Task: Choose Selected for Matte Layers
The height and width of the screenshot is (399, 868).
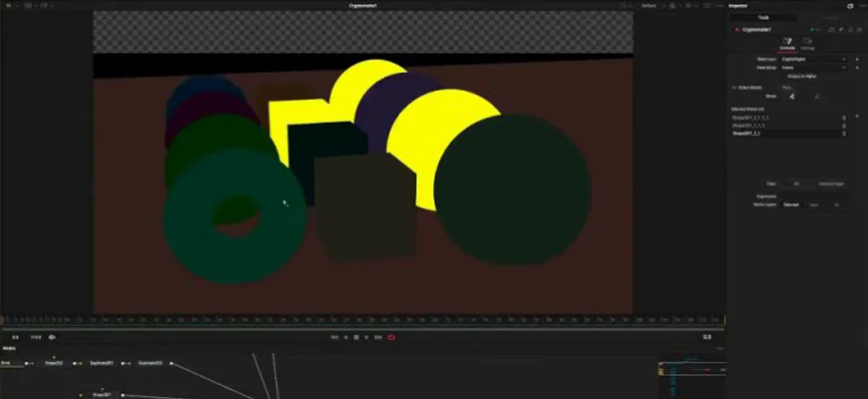Action: click(790, 204)
